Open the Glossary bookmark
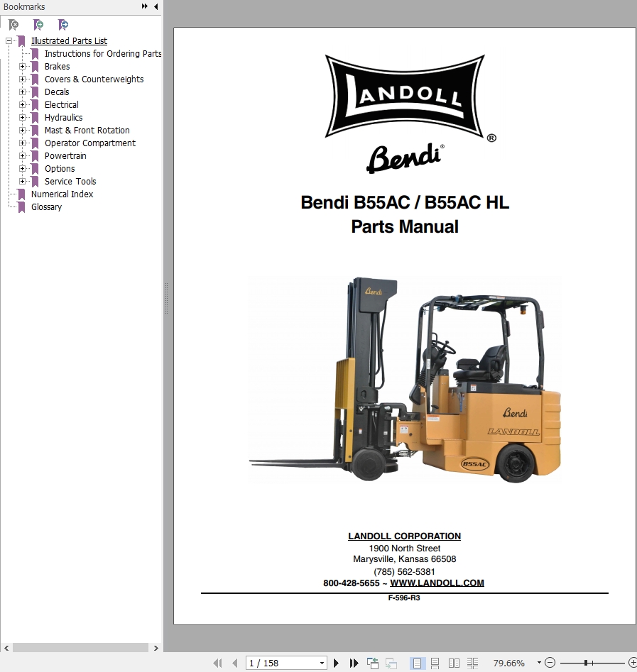 pos(46,207)
